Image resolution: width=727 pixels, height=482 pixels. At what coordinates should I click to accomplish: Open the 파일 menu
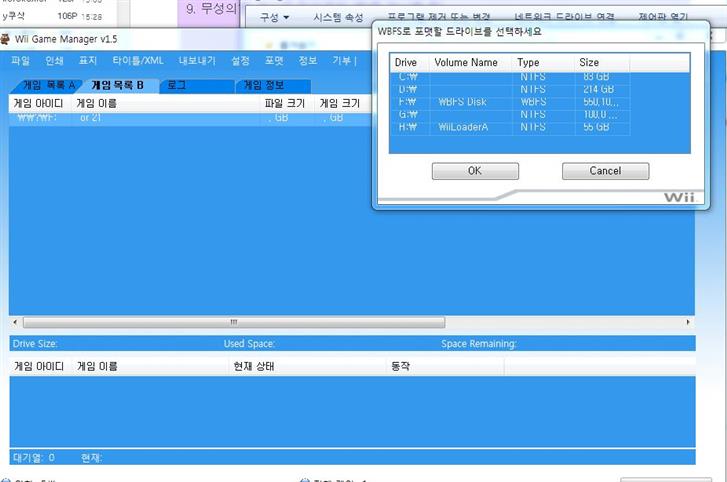[x=20, y=61]
